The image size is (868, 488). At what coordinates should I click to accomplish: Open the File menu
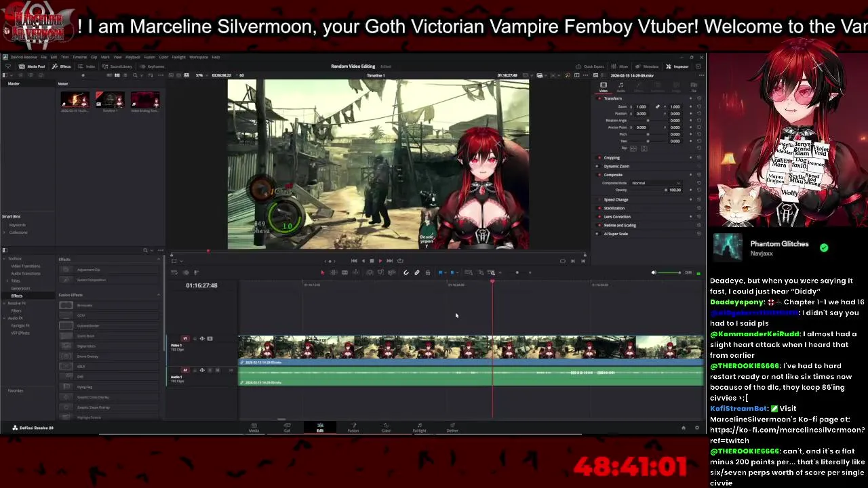pyautogui.click(x=43, y=57)
